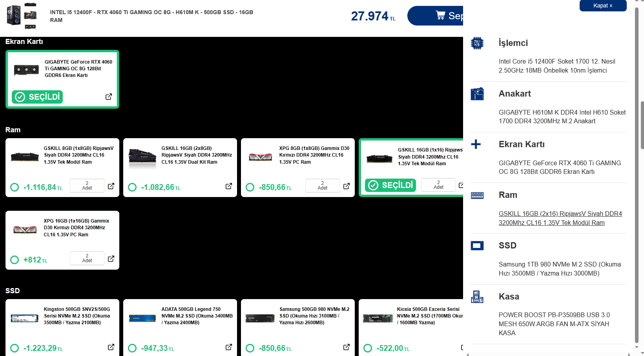Screen dimensions: 644x356
Task: Open Adet quantity dropdown on GSKILL 8GB card
Action: coord(87,186)
